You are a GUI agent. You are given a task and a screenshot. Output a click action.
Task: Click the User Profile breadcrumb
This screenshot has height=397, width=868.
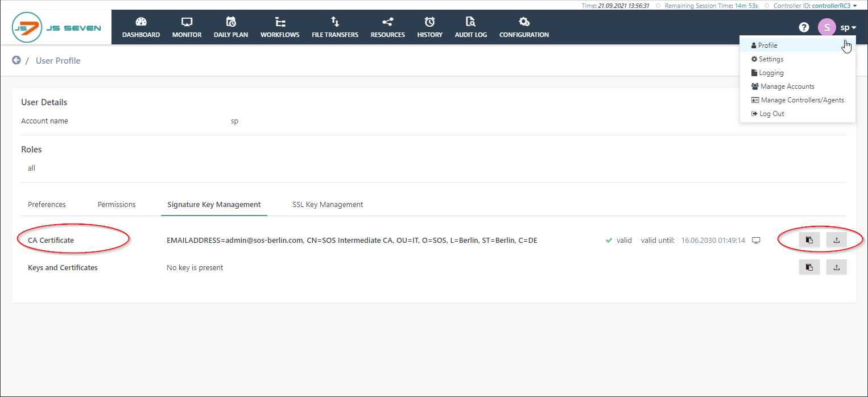click(x=58, y=60)
